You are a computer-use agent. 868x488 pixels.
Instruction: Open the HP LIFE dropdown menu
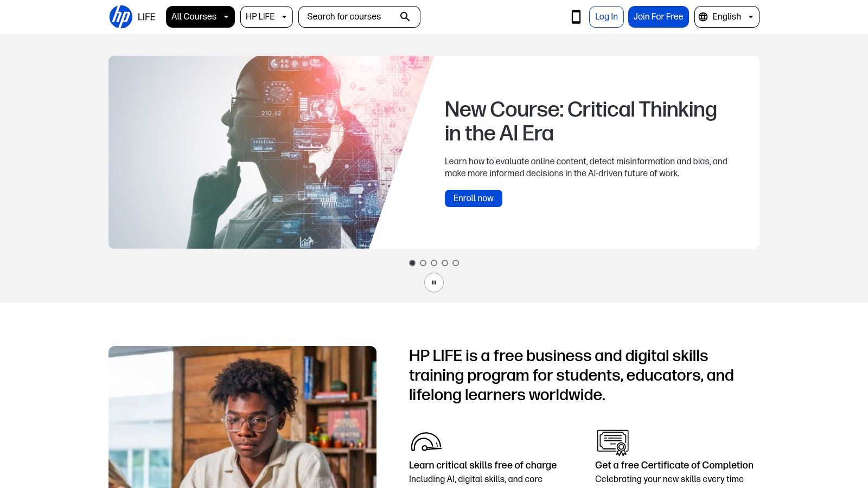(x=266, y=17)
